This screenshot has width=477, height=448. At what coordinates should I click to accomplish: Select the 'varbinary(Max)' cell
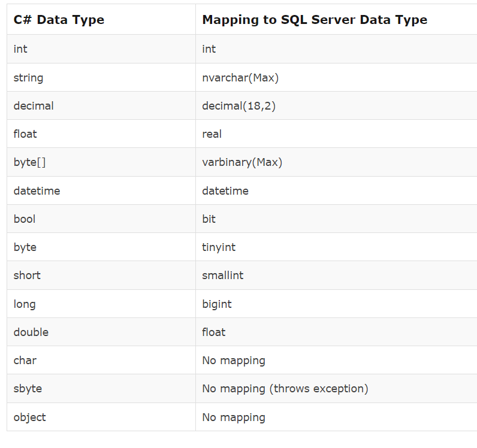(336, 162)
